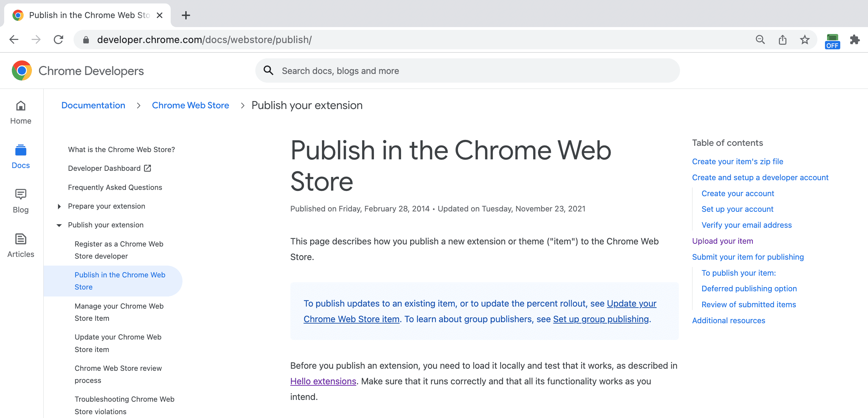Select Frequently Asked Questions menu item
The width and height of the screenshot is (868, 418).
click(114, 187)
